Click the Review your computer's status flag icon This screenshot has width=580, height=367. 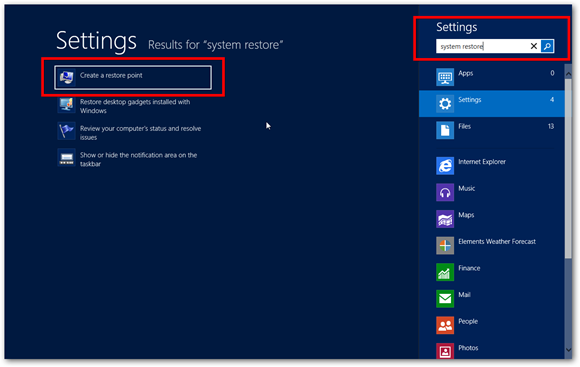coord(67,131)
